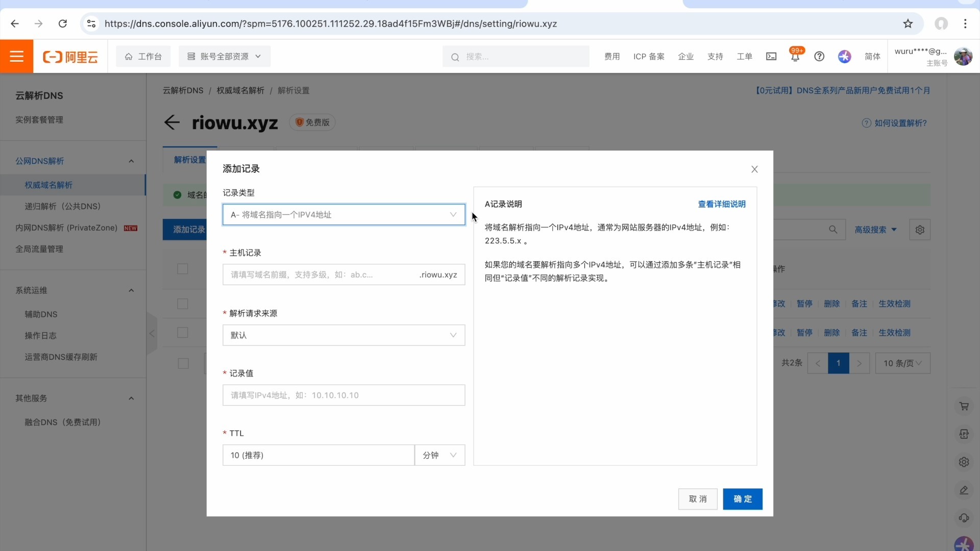Check the second record row checkbox
Image resolution: width=980 pixels, height=551 pixels.
tap(183, 333)
